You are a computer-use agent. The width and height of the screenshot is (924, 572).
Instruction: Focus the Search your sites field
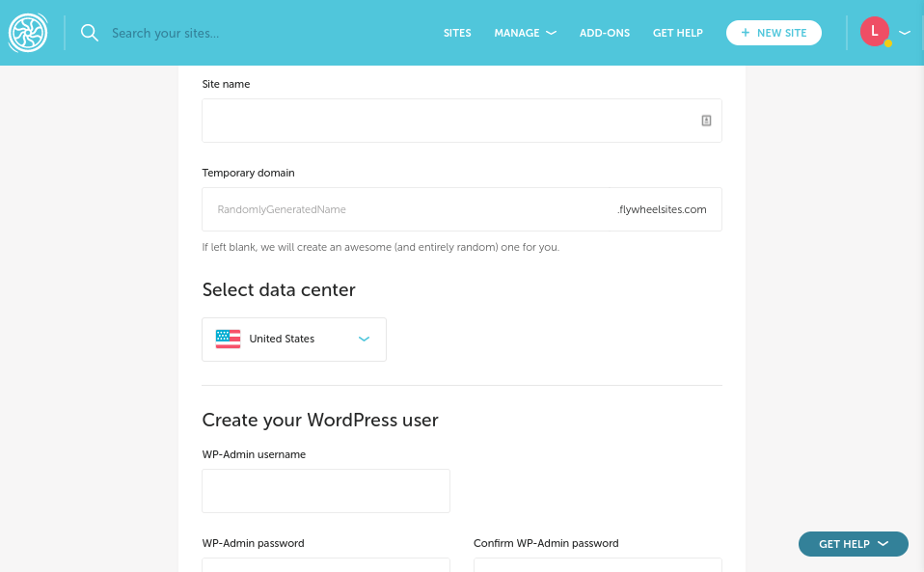tap(166, 33)
